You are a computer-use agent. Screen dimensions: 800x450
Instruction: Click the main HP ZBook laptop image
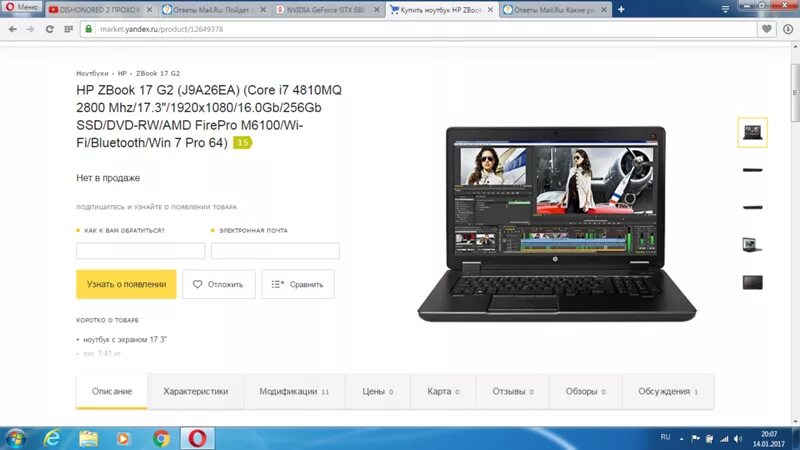[557, 224]
